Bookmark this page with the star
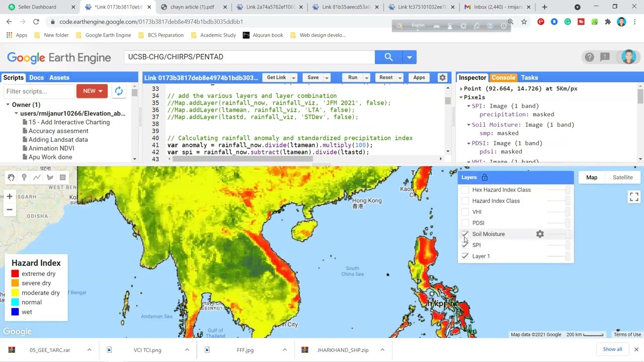 pos(524,22)
